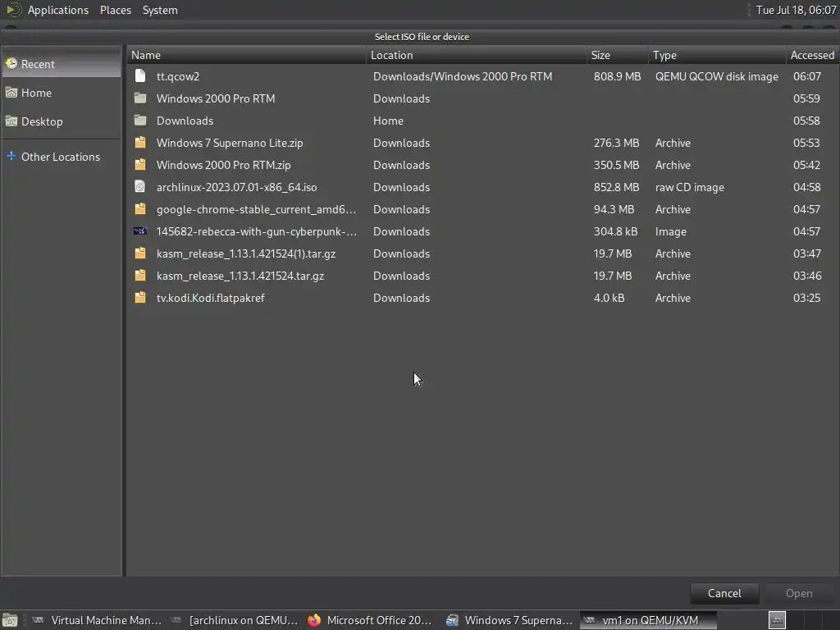Switch to archlinux on QEMU taskbar window

tap(235, 620)
